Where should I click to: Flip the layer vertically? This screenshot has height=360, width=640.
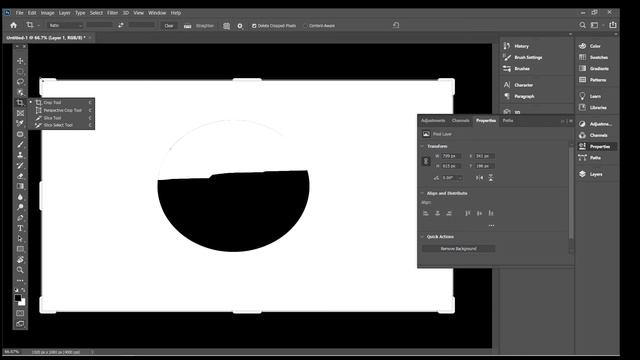491,178
